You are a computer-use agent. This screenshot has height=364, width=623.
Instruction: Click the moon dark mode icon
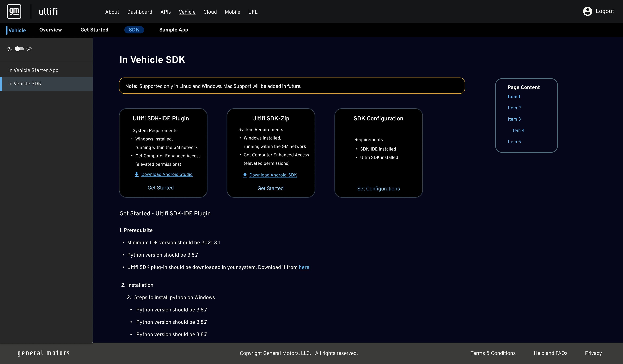pyautogui.click(x=10, y=49)
